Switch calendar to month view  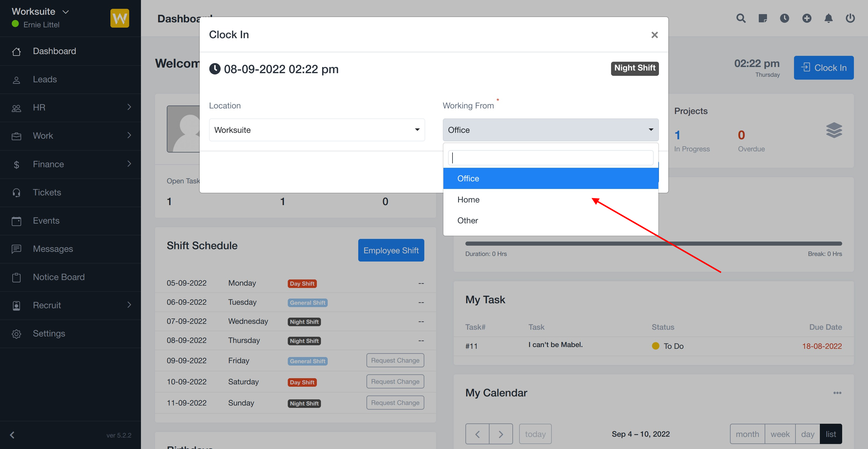(x=747, y=434)
